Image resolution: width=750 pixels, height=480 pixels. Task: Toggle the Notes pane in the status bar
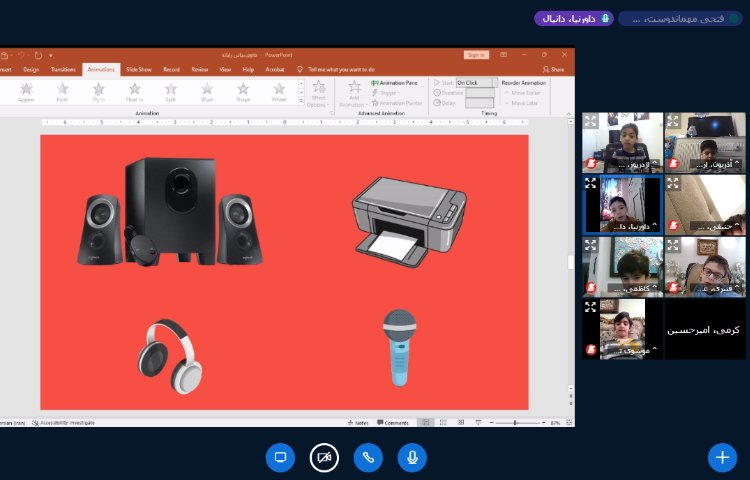pyautogui.click(x=358, y=423)
